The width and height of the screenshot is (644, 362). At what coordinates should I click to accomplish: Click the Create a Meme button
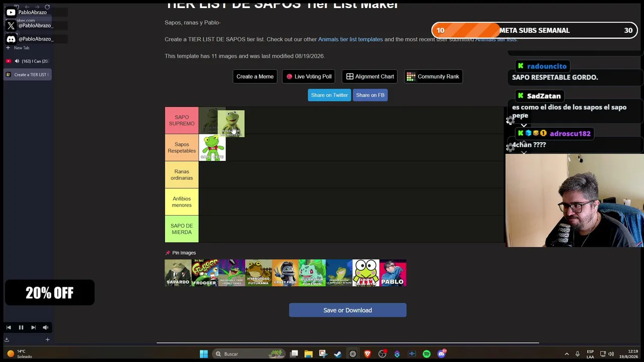[255, 76]
